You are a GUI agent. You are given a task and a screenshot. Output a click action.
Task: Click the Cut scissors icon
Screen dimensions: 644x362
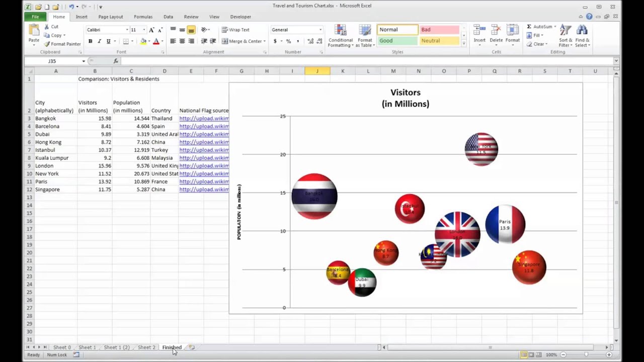point(47,27)
